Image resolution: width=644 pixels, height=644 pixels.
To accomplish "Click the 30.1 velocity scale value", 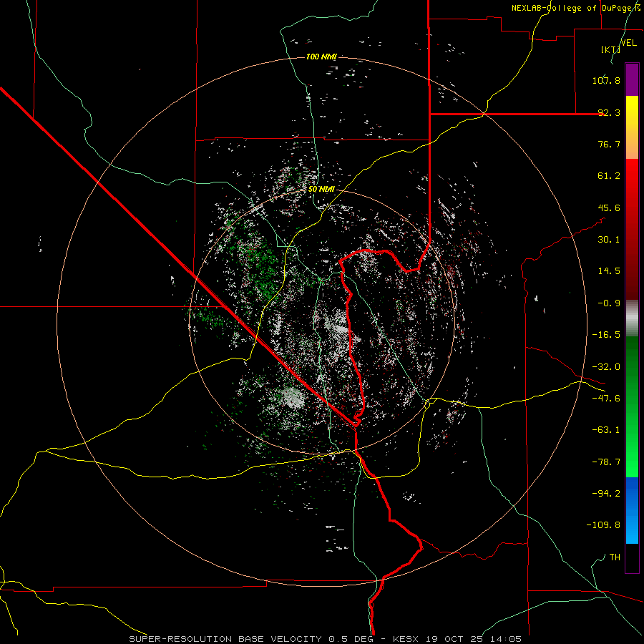I will (x=609, y=240).
